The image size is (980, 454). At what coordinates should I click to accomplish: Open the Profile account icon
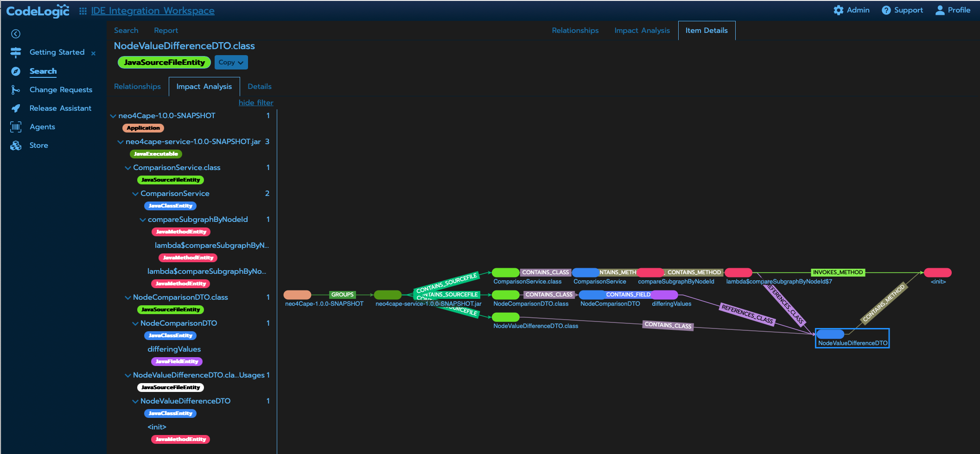click(940, 10)
